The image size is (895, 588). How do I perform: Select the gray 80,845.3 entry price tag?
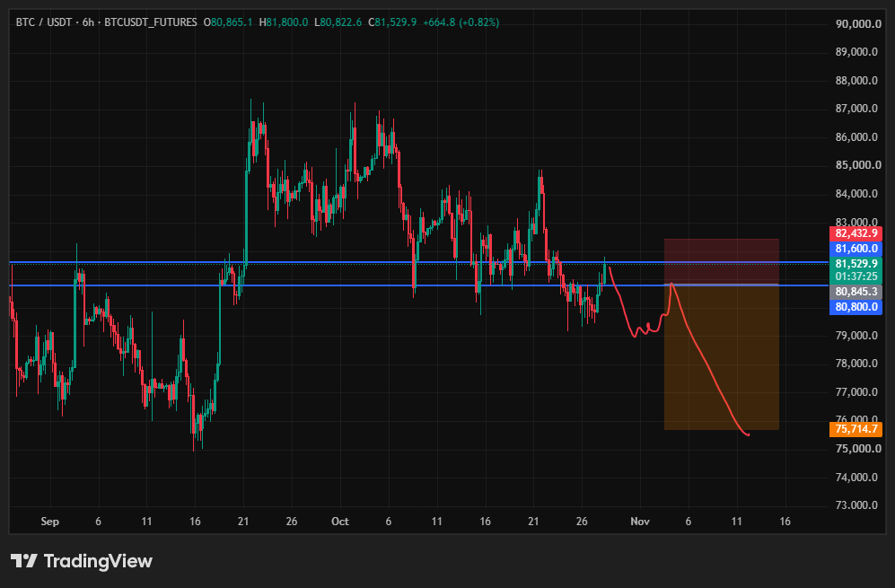856,292
